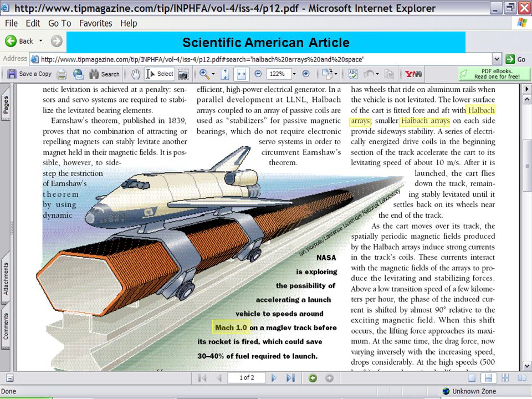Go to the previous page

pos(219,377)
